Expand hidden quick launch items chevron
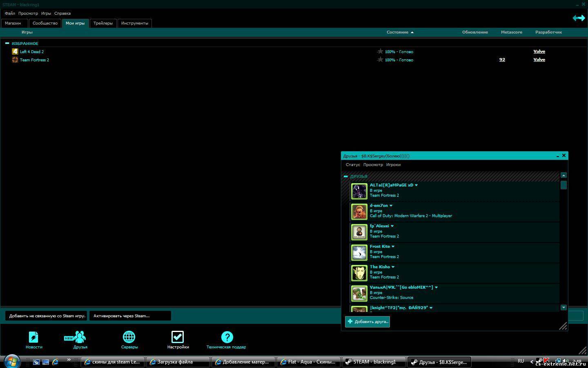Image resolution: width=588 pixels, height=368 pixels. coord(69,360)
